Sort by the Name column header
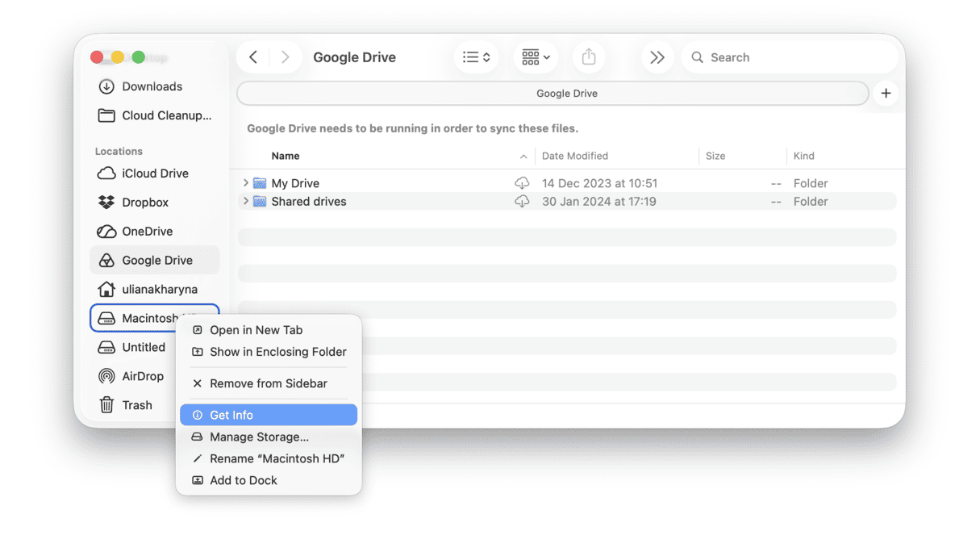Image resolution: width=980 pixels, height=556 pixels. (286, 156)
